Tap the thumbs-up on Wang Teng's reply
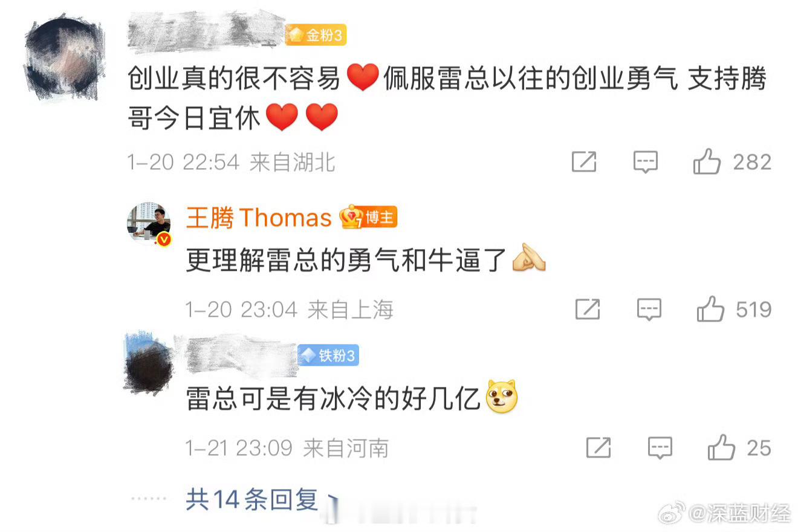798x532 pixels. [710, 309]
